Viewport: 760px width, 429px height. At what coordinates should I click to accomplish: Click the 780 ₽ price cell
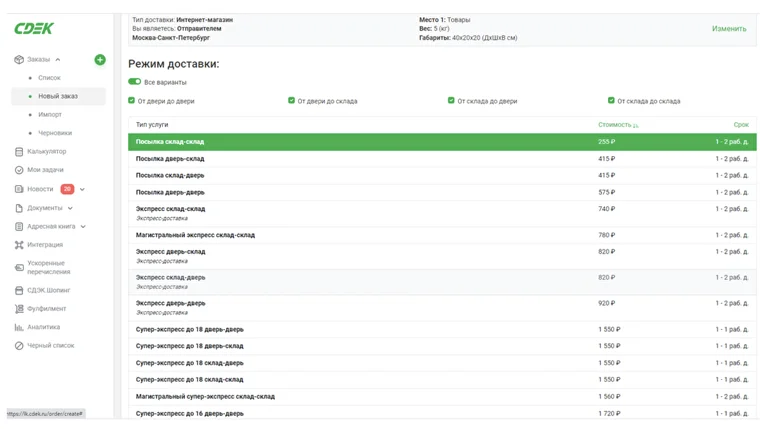tap(606, 235)
